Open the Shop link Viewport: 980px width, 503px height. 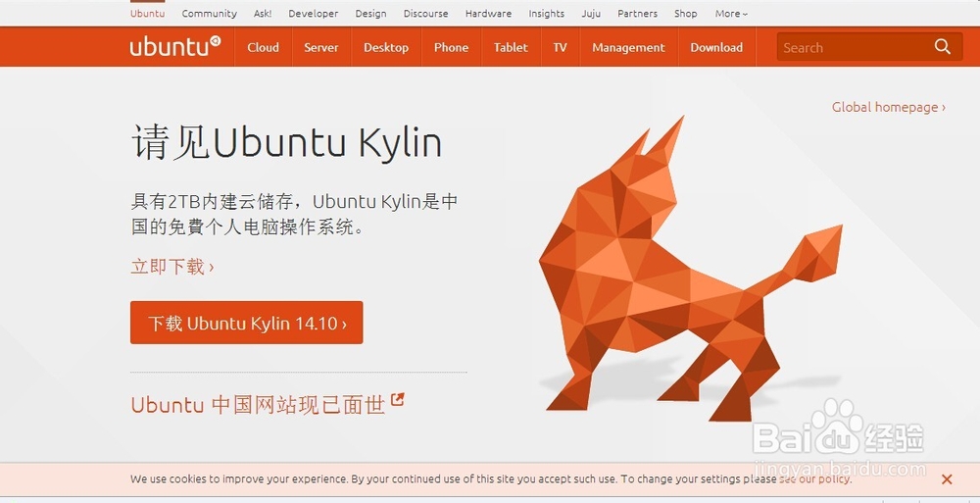(x=686, y=13)
